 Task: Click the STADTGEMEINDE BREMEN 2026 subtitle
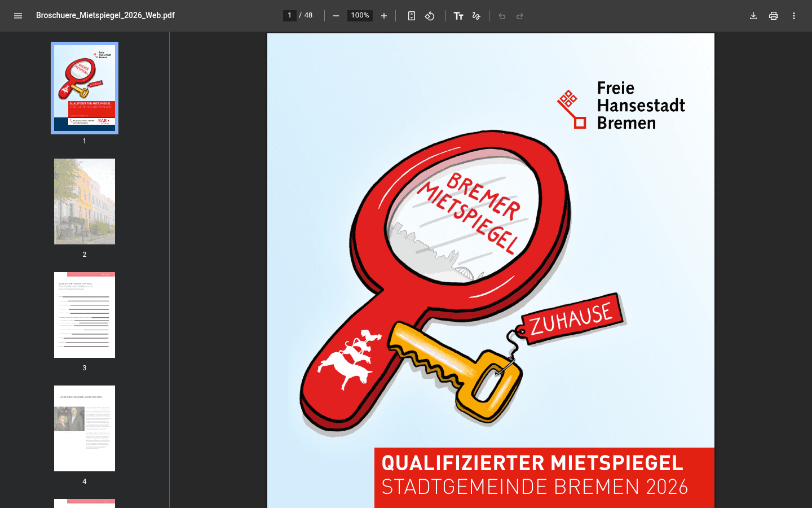click(535, 487)
